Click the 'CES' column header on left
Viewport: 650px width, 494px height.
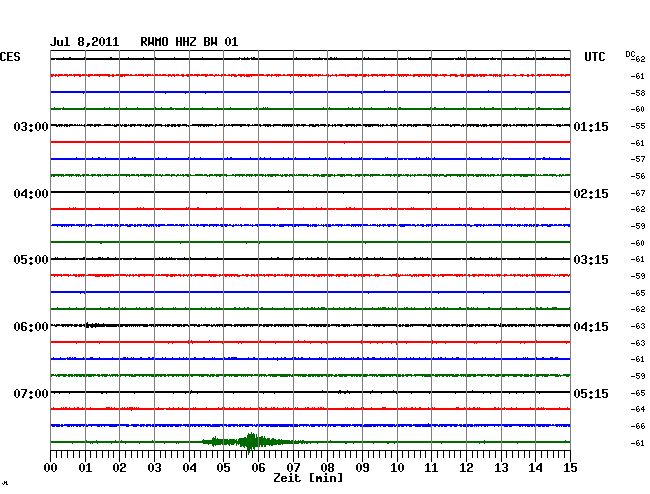coord(10,57)
